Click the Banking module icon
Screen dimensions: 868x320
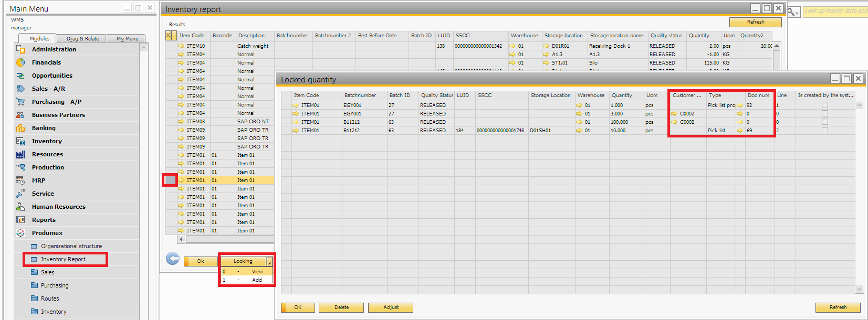pyautogui.click(x=20, y=128)
